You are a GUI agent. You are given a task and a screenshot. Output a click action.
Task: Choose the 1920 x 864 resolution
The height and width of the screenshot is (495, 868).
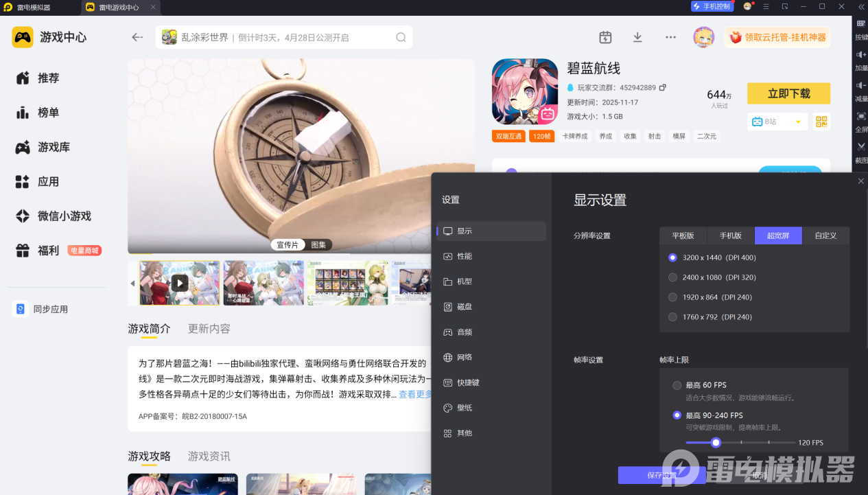pyautogui.click(x=672, y=297)
